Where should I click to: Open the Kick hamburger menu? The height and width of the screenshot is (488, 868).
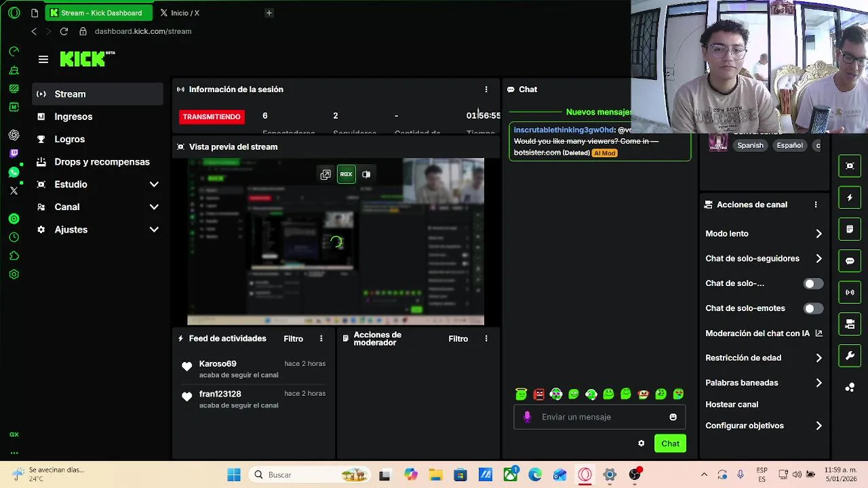coord(43,60)
